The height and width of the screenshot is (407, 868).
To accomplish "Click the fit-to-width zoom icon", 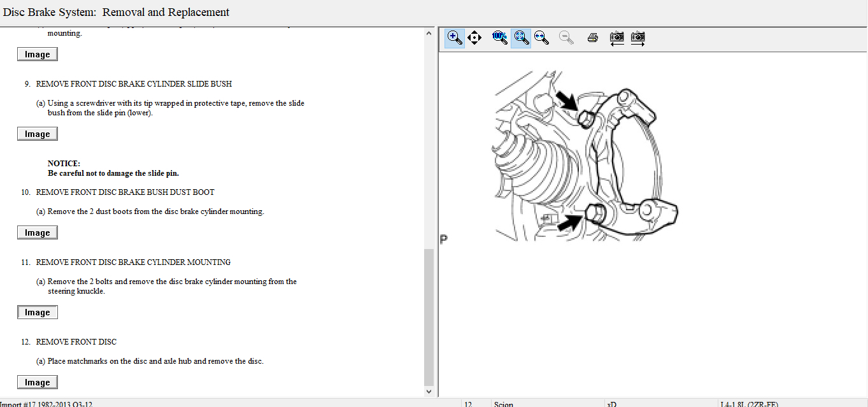I will tap(542, 38).
